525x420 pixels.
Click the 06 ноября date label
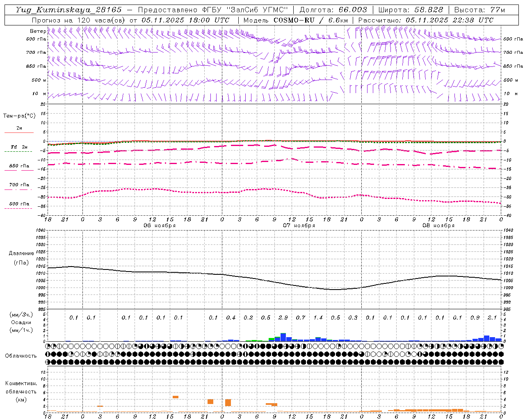tap(160, 226)
